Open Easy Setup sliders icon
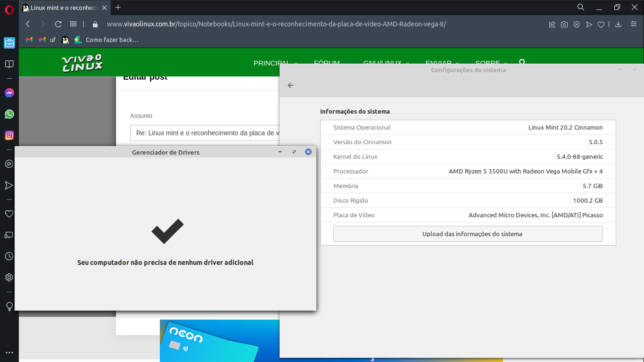Image resolution: width=644 pixels, height=362 pixels. pos(633,24)
